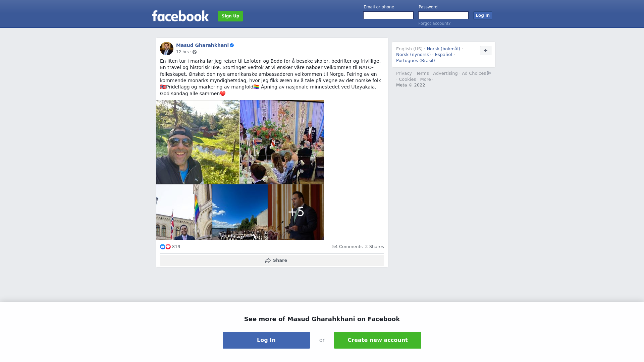Click the Create new account button
Screen dimensions: 644x362
coord(378,340)
